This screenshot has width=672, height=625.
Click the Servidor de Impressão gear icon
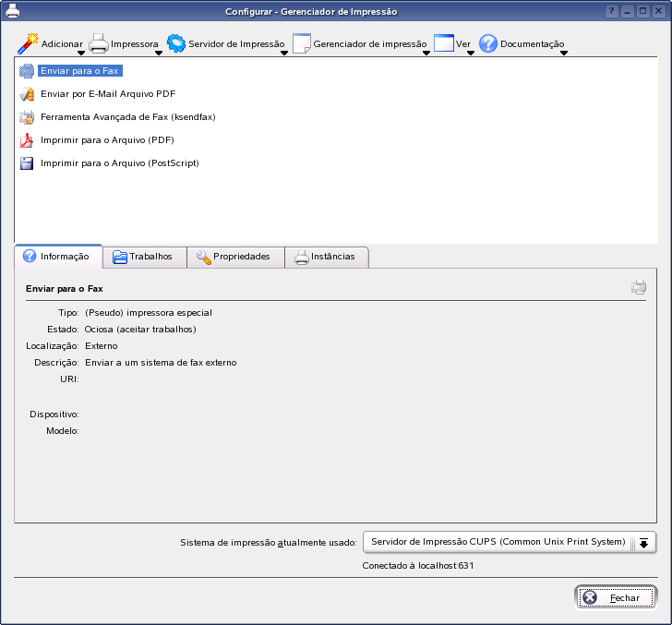175,43
